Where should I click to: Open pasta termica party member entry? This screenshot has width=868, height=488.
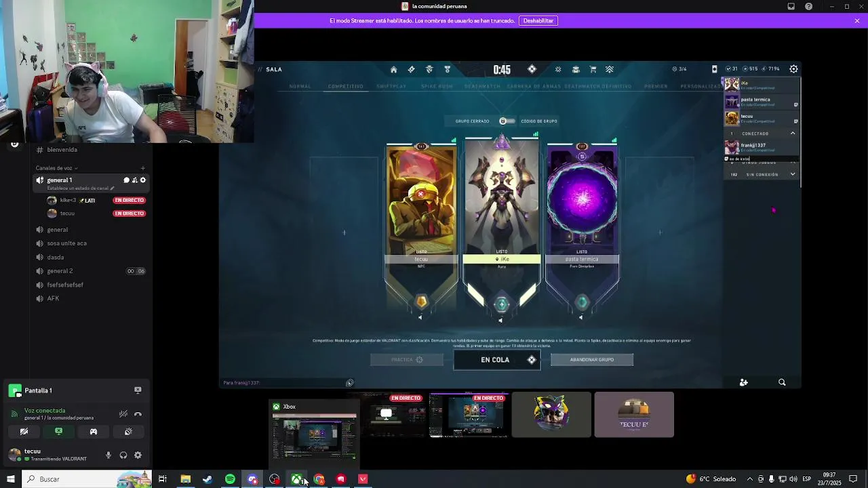coord(762,102)
